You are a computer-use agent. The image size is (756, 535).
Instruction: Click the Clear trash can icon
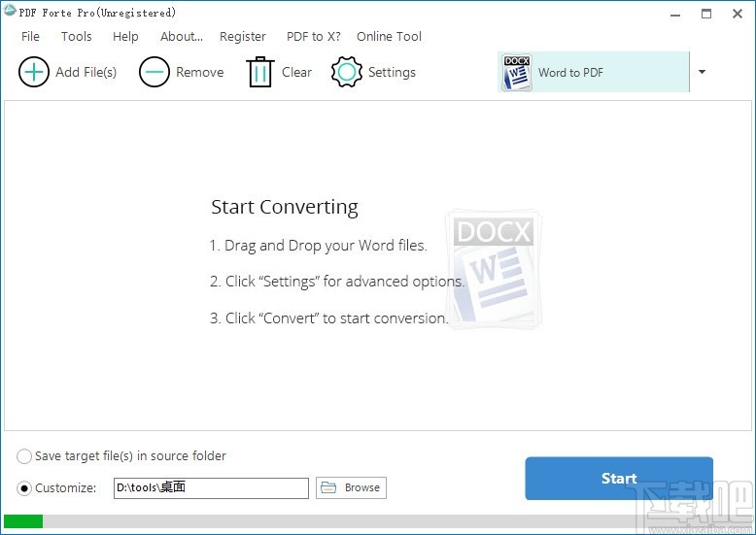point(260,72)
